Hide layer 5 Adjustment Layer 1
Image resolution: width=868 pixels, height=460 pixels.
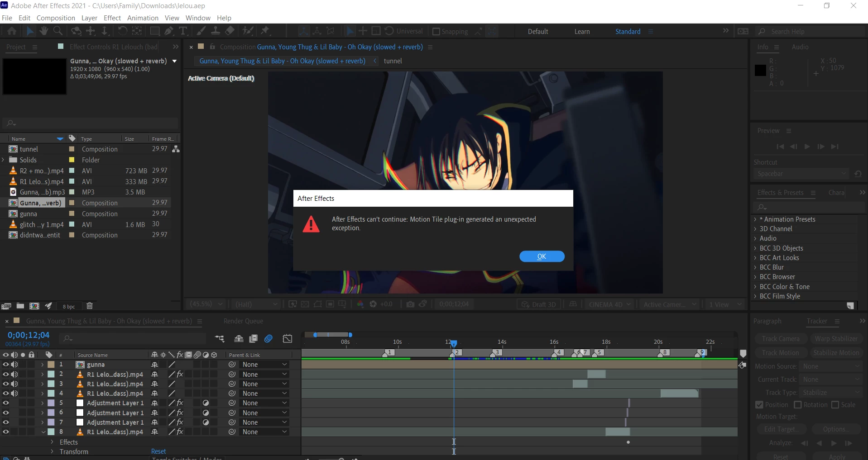tap(6, 403)
